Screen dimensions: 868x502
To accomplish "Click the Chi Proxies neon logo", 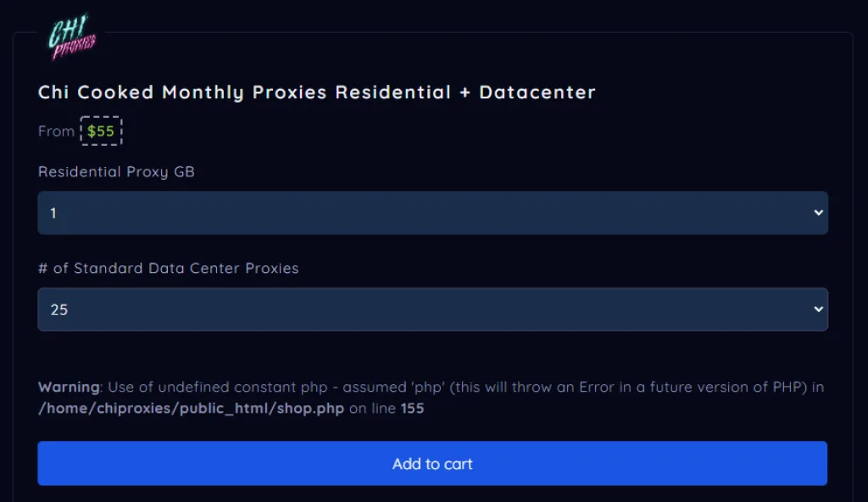I will [72, 37].
